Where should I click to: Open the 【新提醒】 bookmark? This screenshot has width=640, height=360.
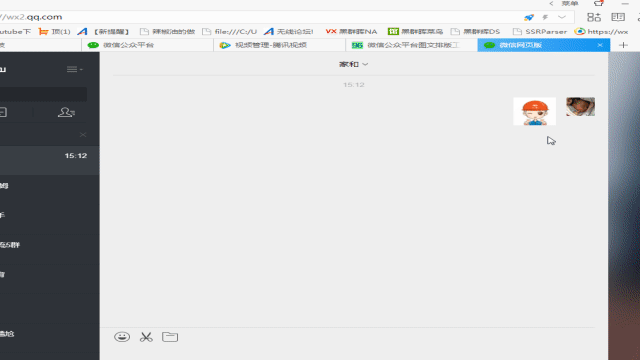coord(103,31)
